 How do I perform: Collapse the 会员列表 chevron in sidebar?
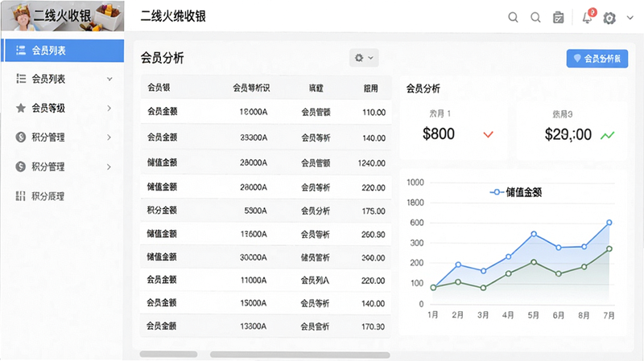pyautogui.click(x=109, y=79)
